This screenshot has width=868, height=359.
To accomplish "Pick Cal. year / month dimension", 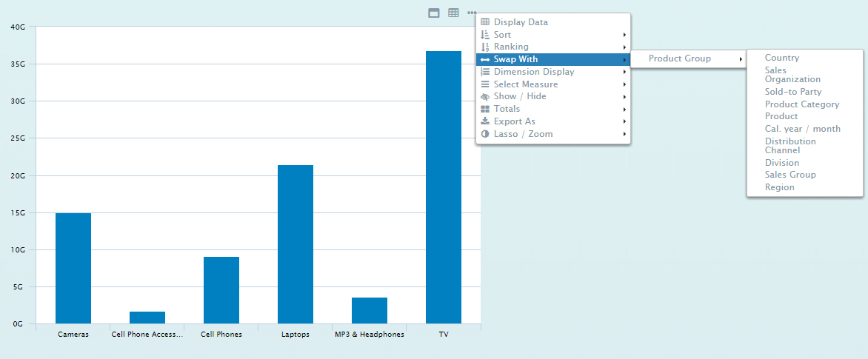I will [x=802, y=129].
